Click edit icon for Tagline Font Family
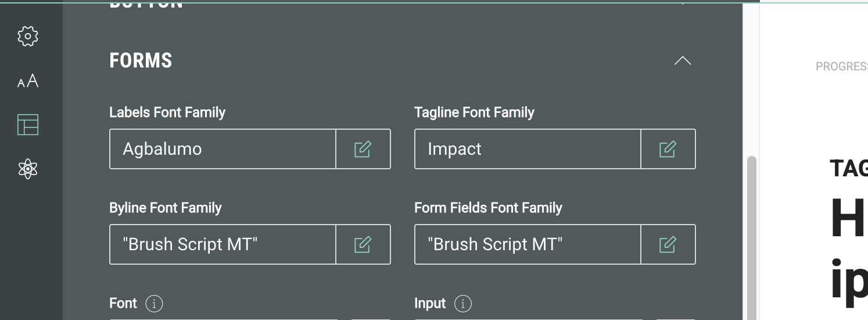This screenshot has height=320, width=868. coord(668,149)
